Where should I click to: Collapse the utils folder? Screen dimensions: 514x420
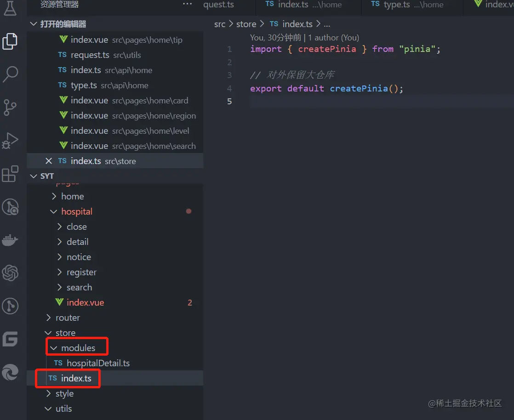[48, 409]
